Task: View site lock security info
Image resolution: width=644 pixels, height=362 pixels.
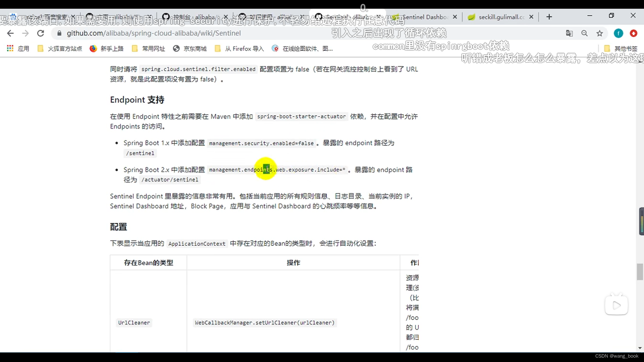Action: (x=59, y=33)
